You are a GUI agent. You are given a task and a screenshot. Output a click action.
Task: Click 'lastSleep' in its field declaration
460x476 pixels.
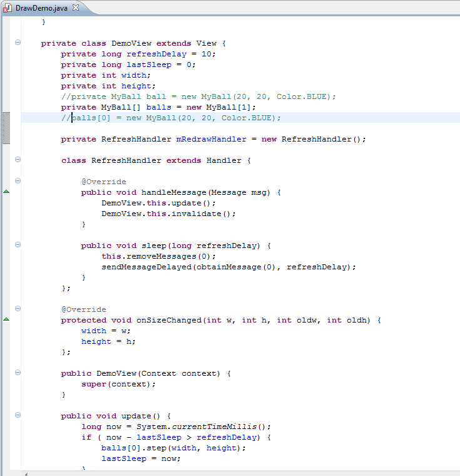[x=149, y=65]
